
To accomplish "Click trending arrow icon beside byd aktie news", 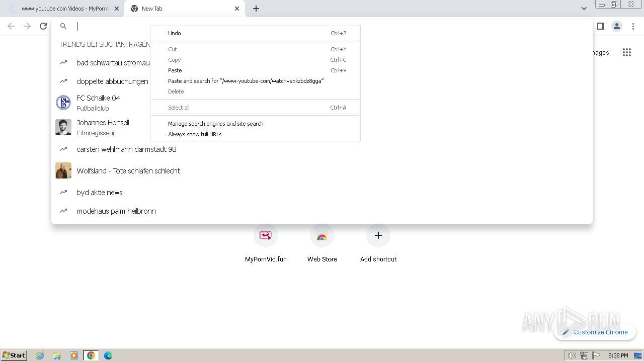I will pyautogui.click(x=63, y=193).
